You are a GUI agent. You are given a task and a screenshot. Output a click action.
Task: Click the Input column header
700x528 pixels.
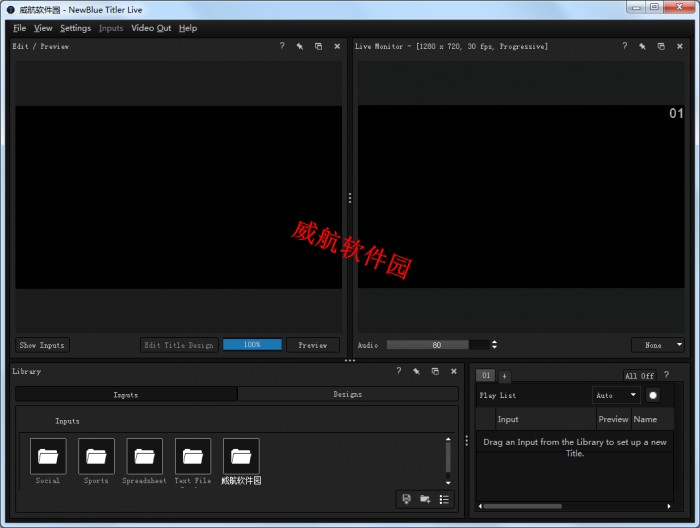546,419
